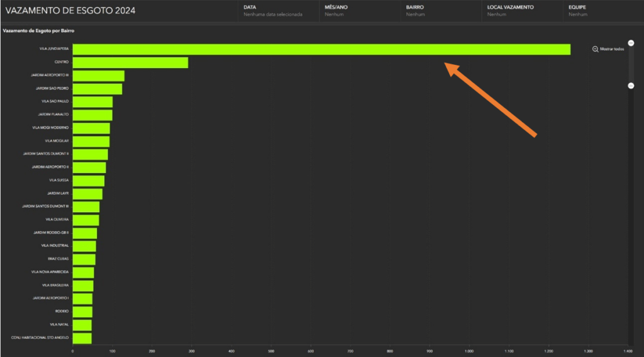Select the CENTRO bar in chart
Image resolution: width=644 pixels, height=357 pixels.
click(130, 62)
